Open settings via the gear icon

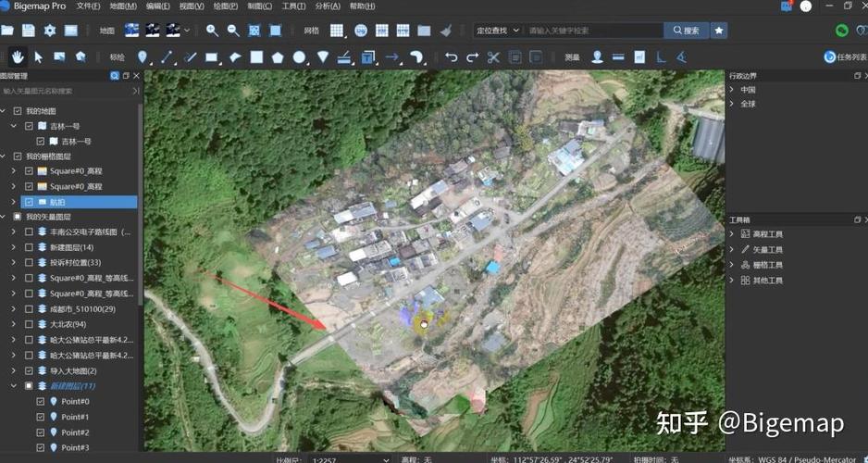pos(50,31)
